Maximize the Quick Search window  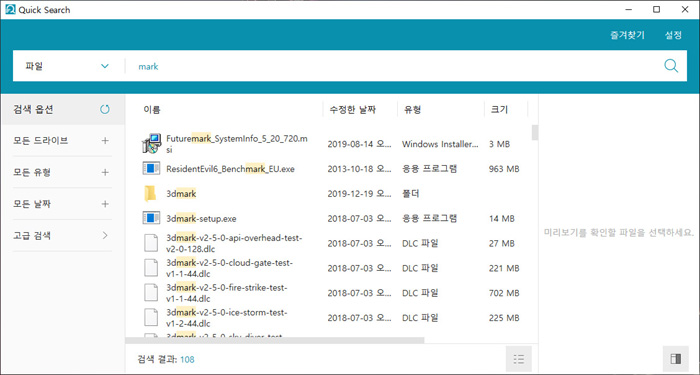[656, 9]
